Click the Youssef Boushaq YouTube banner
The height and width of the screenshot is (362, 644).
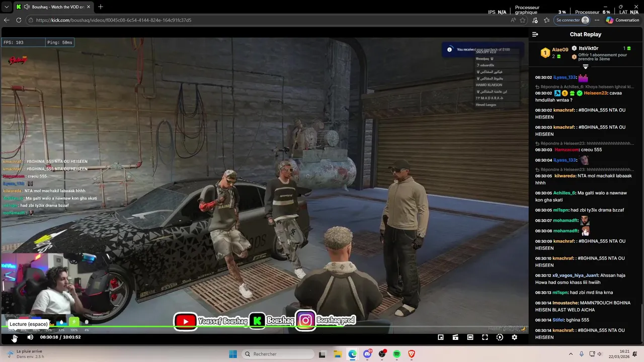pos(211,321)
